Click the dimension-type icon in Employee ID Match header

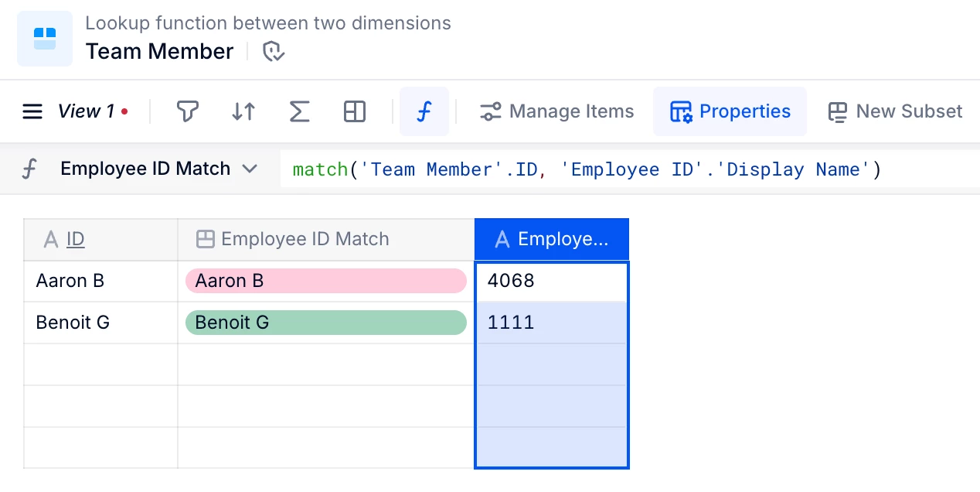point(205,240)
